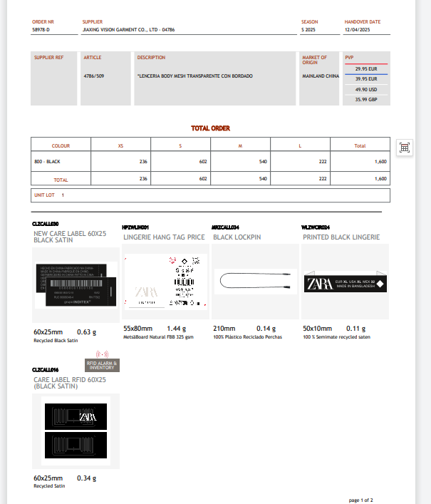The width and height of the screenshot is (431, 504).
Task: Click the supplier name Jiaxing Vision Garment
Action: [x=128, y=30]
